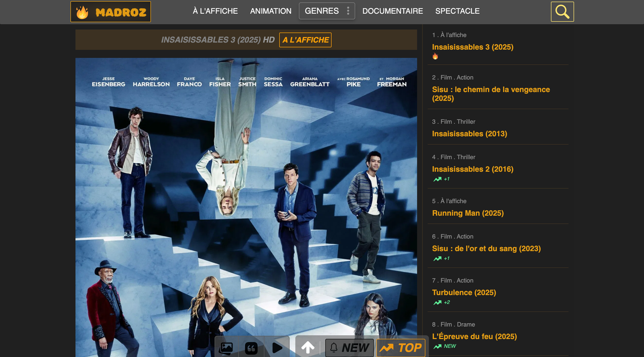Switch to the NEW bell tab

pyautogui.click(x=349, y=348)
